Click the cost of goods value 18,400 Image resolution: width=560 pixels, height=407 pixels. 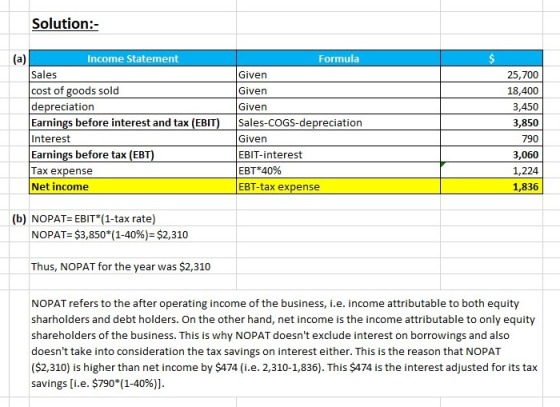(x=491, y=91)
